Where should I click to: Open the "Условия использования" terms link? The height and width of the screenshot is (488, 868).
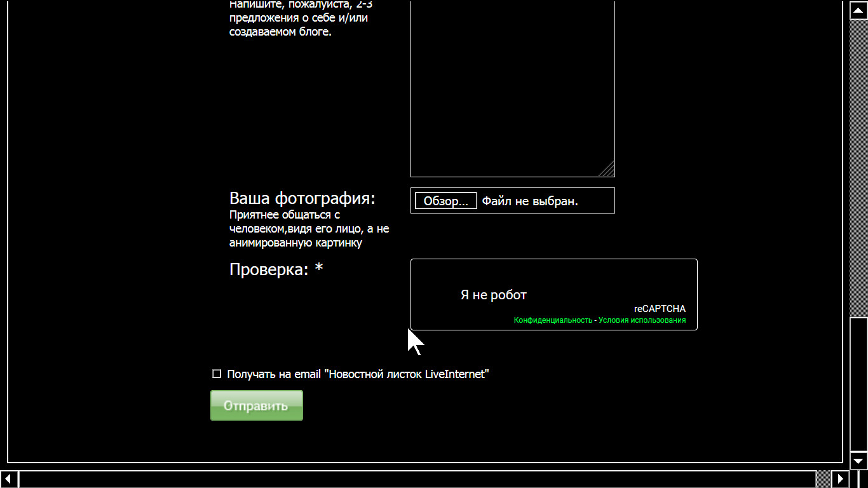pyautogui.click(x=642, y=320)
